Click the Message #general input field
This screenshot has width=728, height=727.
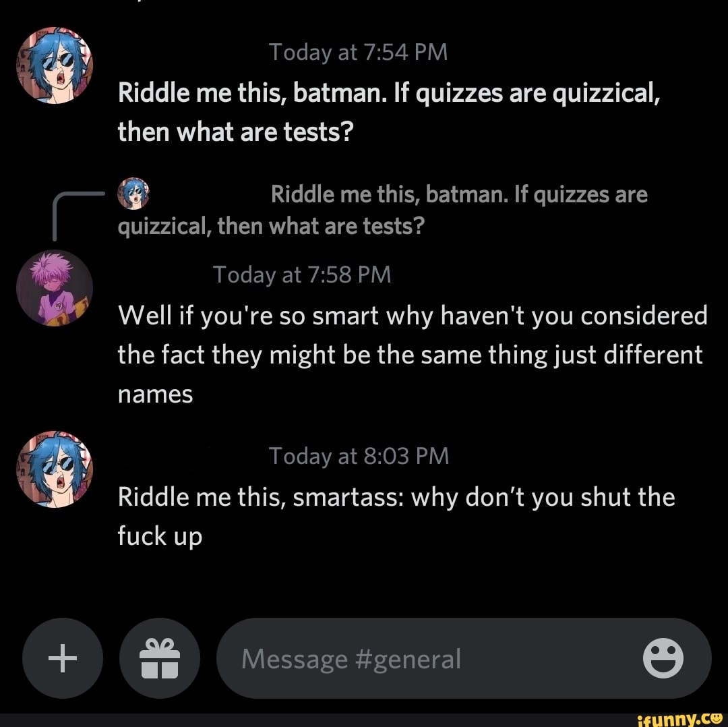(x=464, y=658)
